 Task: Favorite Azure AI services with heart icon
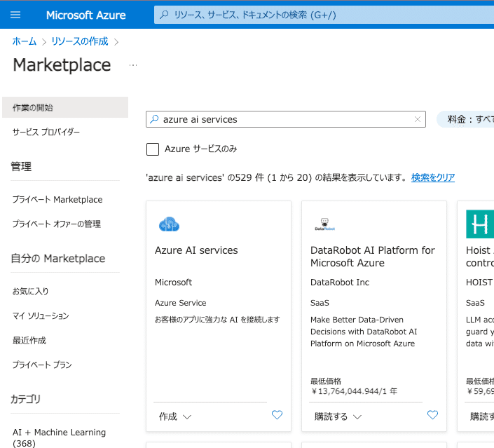point(277,415)
